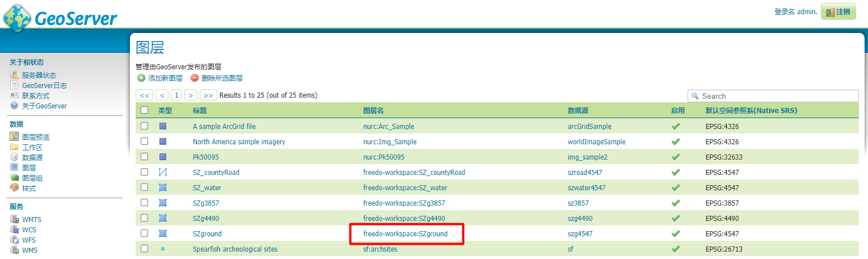Click the GeoServer log document icon

pos(14,85)
